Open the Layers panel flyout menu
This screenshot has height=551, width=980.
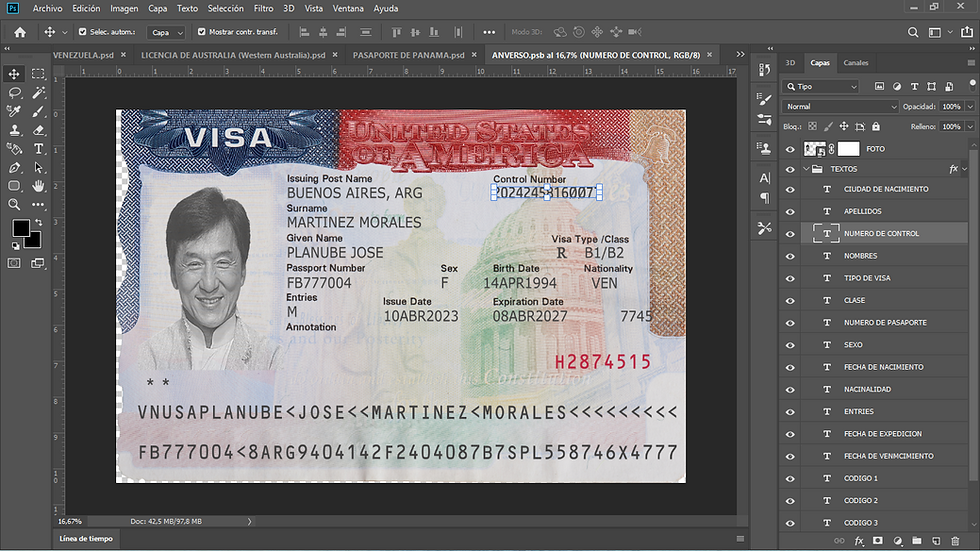pyautogui.click(x=971, y=62)
